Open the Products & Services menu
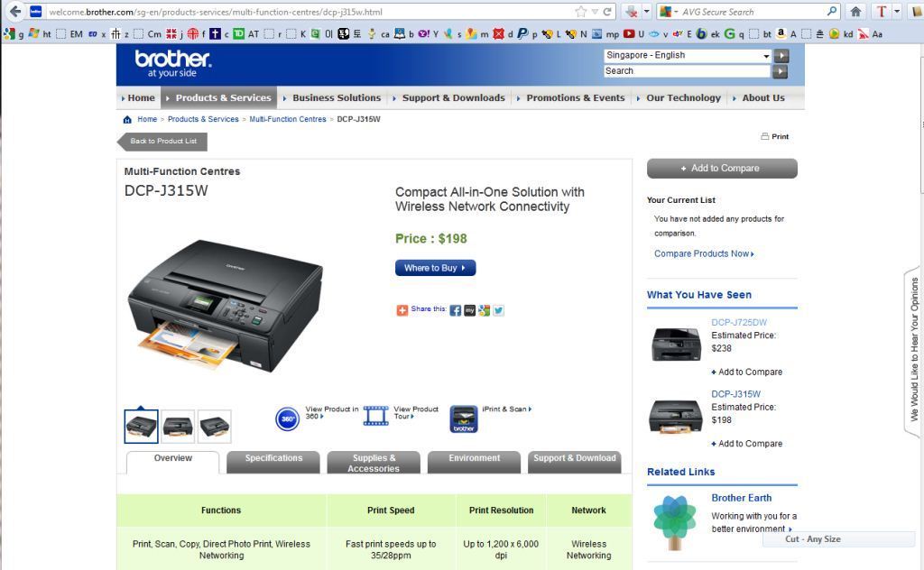924x570 pixels. point(218,97)
